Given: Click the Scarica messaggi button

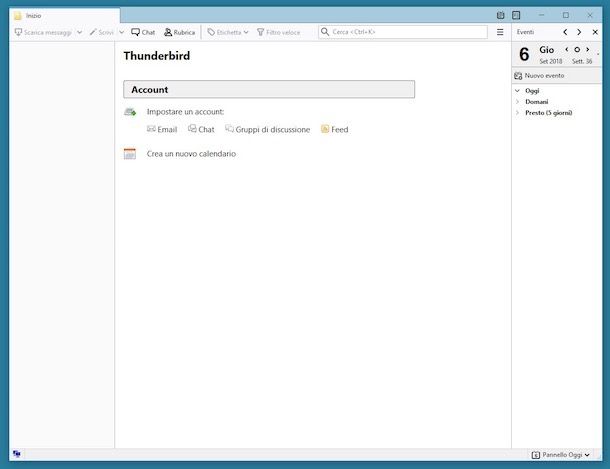Looking at the screenshot, I should [43, 32].
